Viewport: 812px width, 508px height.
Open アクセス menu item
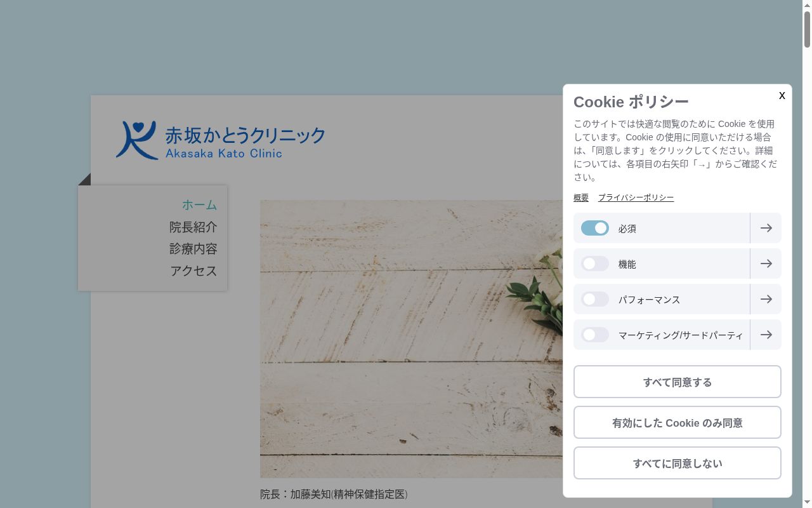(193, 271)
